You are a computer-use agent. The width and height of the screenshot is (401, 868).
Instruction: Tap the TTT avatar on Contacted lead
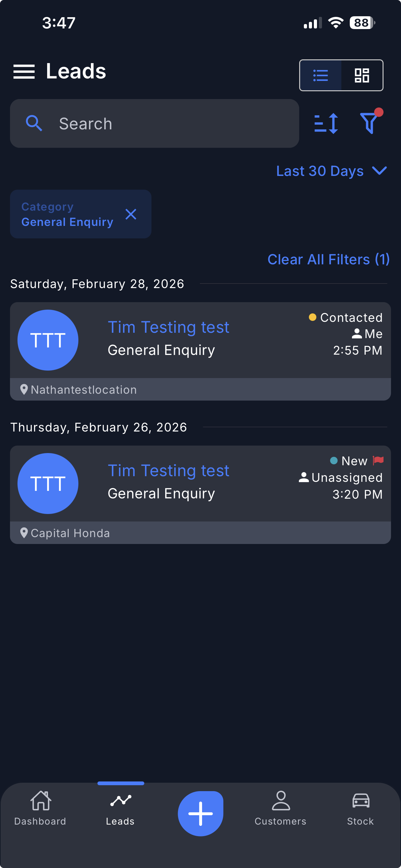pos(48,340)
